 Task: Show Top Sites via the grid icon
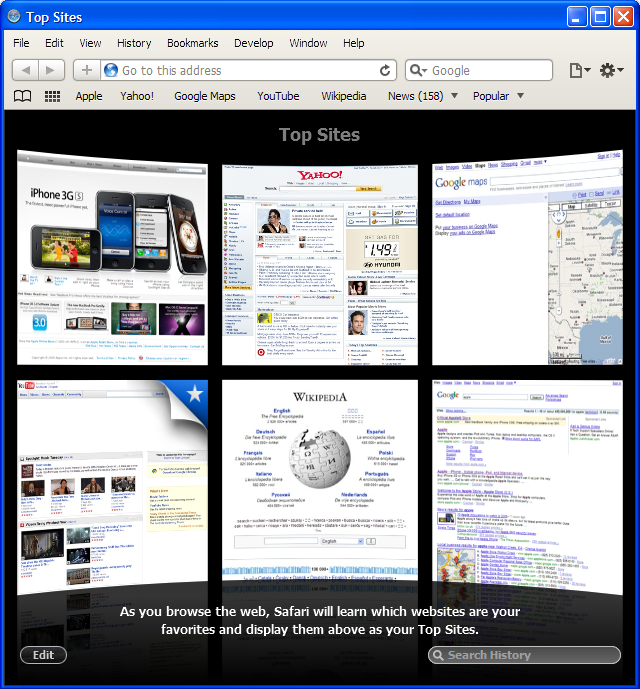click(x=52, y=96)
